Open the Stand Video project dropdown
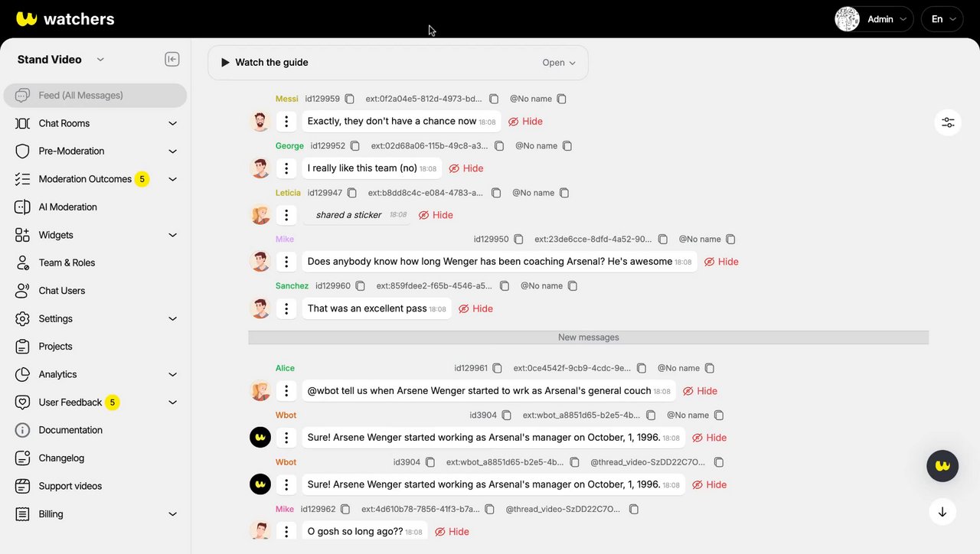This screenshot has width=980, height=554. pyautogui.click(x=60, y=60)
